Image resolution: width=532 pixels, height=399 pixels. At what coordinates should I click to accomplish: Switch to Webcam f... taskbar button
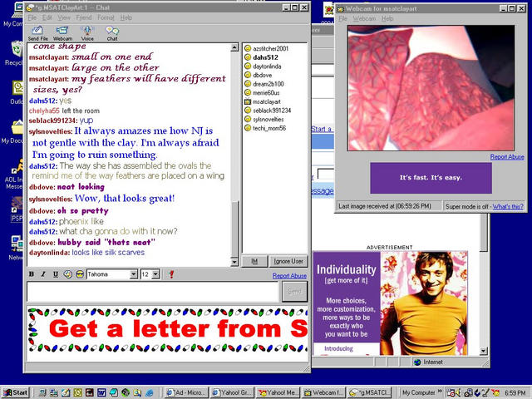coord(323,392)
